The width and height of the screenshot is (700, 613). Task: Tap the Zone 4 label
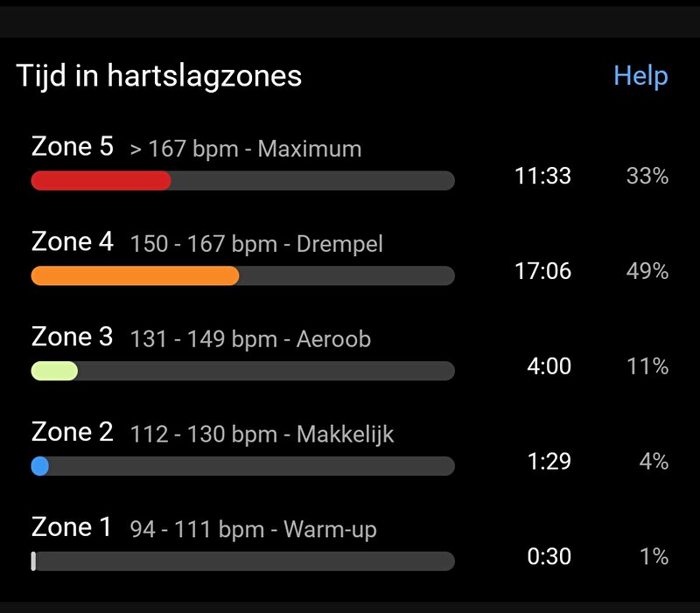click(73, 241)
